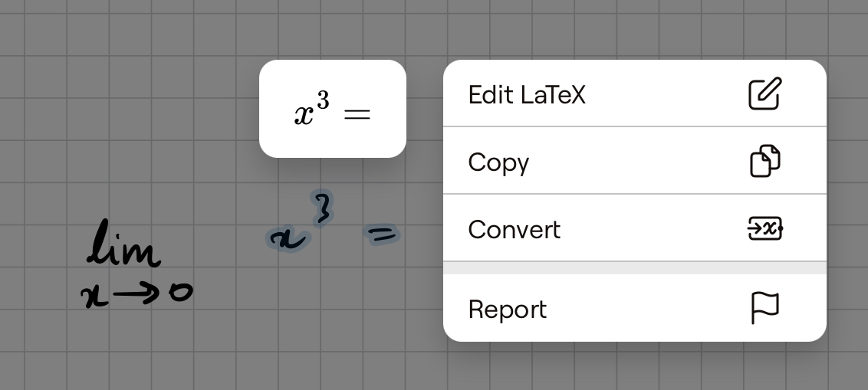Click the Edit LaTeX pencil icon

765,93
